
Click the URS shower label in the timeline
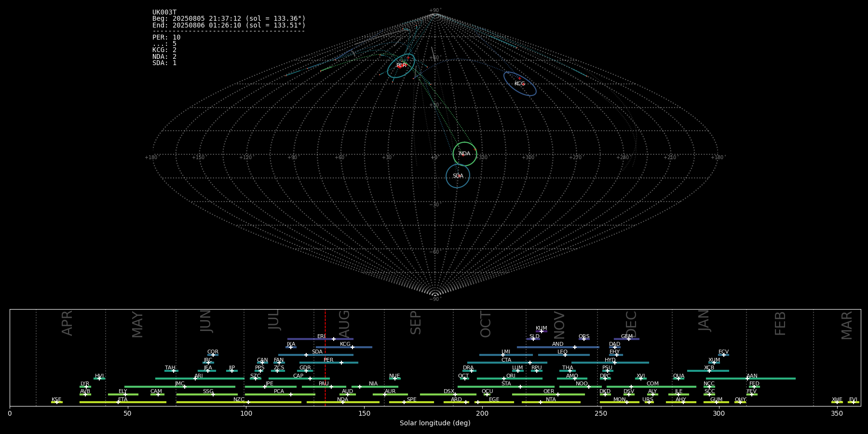tap(648, 400)
